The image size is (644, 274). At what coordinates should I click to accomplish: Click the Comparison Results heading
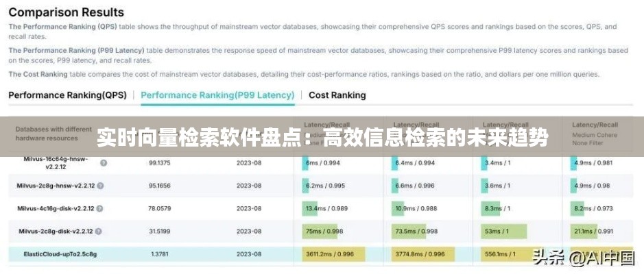click(66, 12)
